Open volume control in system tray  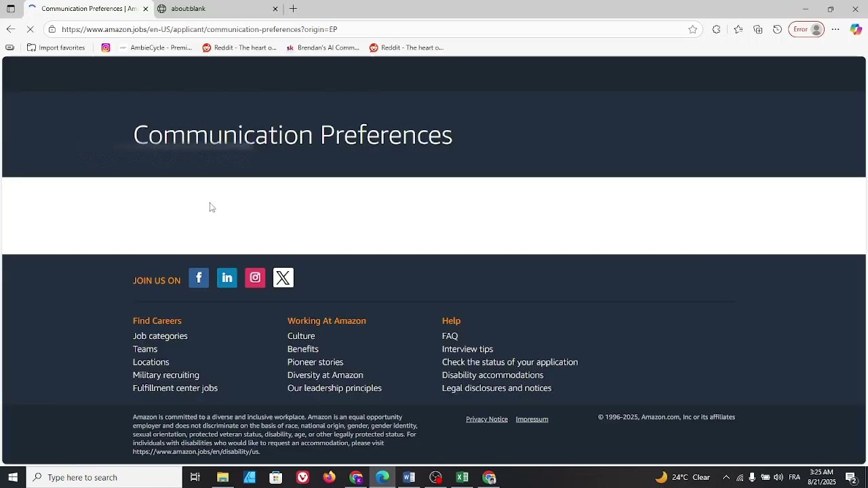pos(778,477)
